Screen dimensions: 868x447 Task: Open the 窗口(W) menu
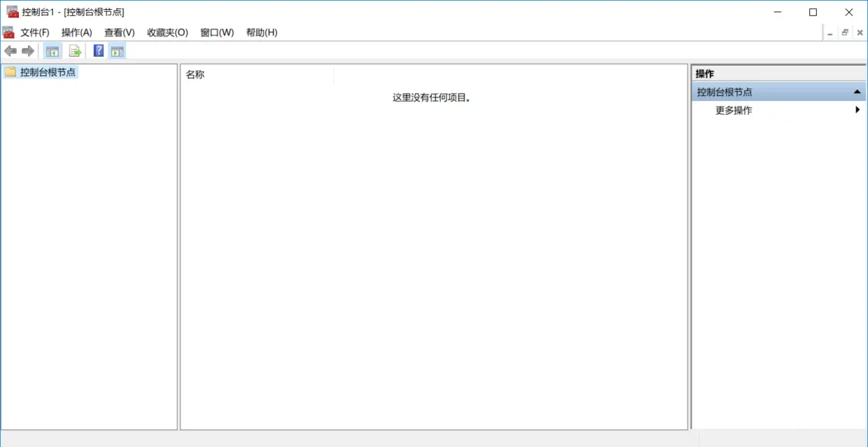(x=216, y=32)
